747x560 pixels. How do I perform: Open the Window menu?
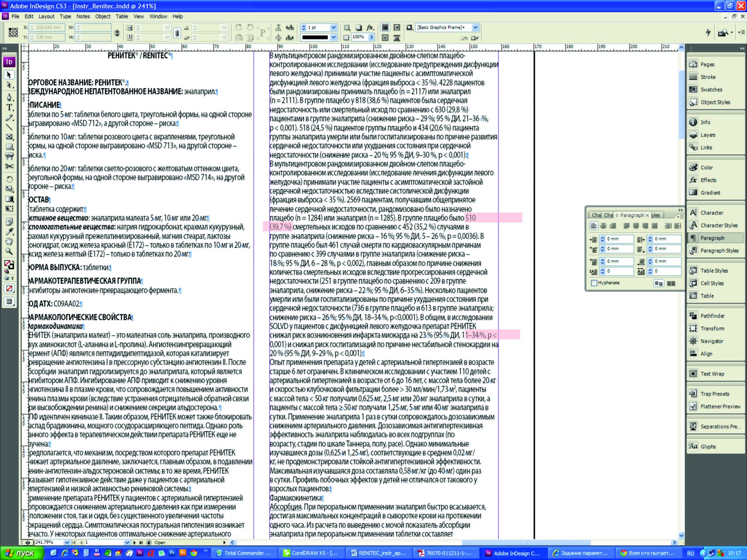point(158,16)
